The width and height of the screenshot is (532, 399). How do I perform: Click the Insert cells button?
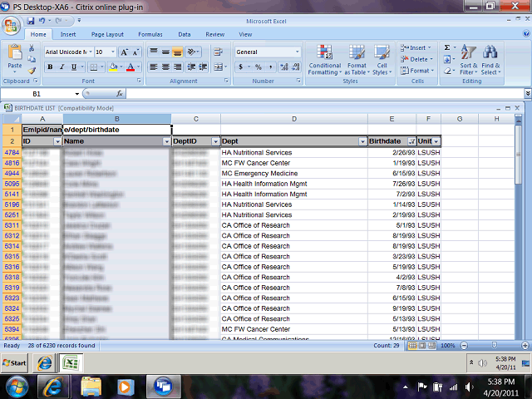(416, 48)
